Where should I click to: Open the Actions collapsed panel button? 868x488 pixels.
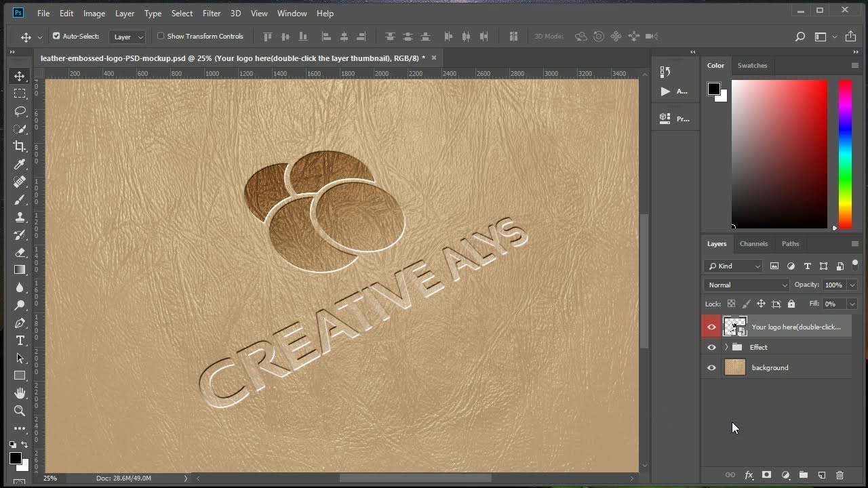click(673, 91)
